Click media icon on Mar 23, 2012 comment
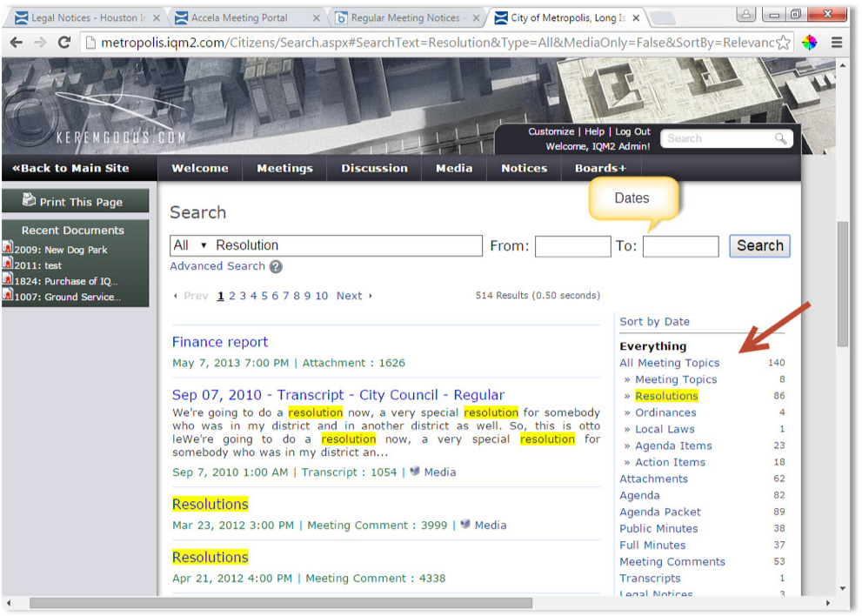The height and width of the screenshot is (616, 862). tap(465, 524)
